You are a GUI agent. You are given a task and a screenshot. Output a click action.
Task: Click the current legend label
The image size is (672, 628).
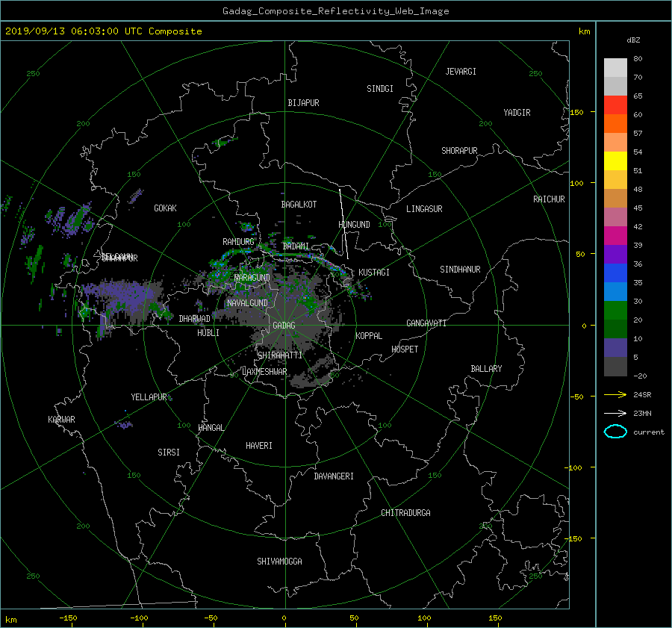[648, 432]
